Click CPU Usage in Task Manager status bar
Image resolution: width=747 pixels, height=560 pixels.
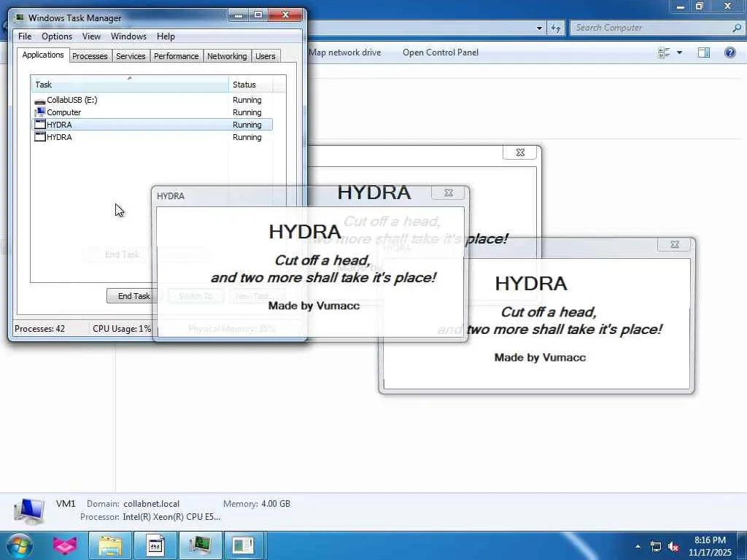[122, 329]
